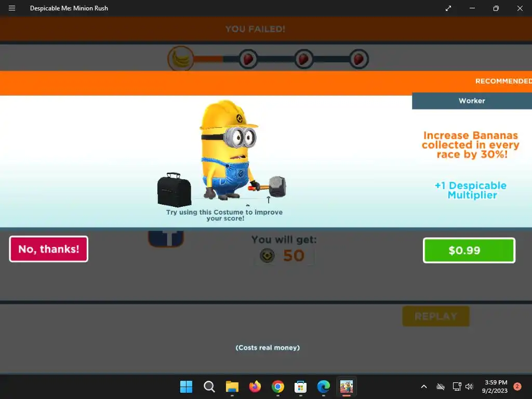Open the volume control tray icon
This screenshot has height=399, width=532.
(469, 387)
